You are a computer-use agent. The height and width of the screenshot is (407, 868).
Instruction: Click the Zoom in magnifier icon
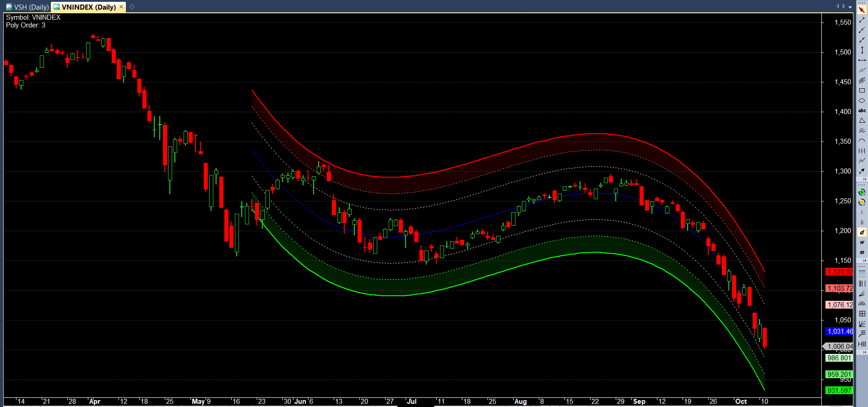click(862, 192)
